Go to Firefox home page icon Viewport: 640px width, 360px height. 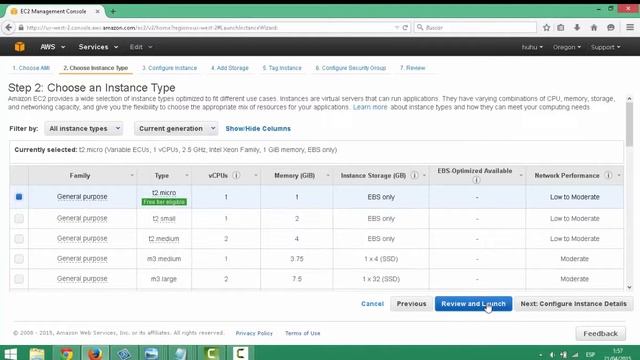594,27
